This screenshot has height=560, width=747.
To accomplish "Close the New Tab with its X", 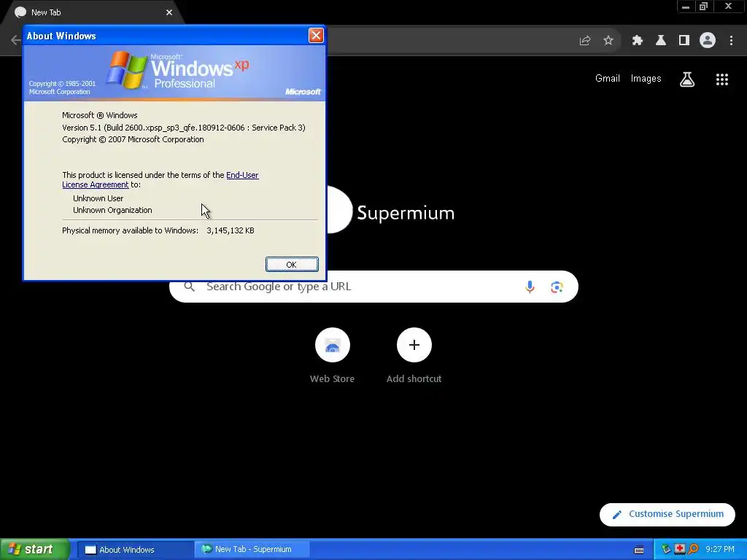I will click(x=169, y=12).
